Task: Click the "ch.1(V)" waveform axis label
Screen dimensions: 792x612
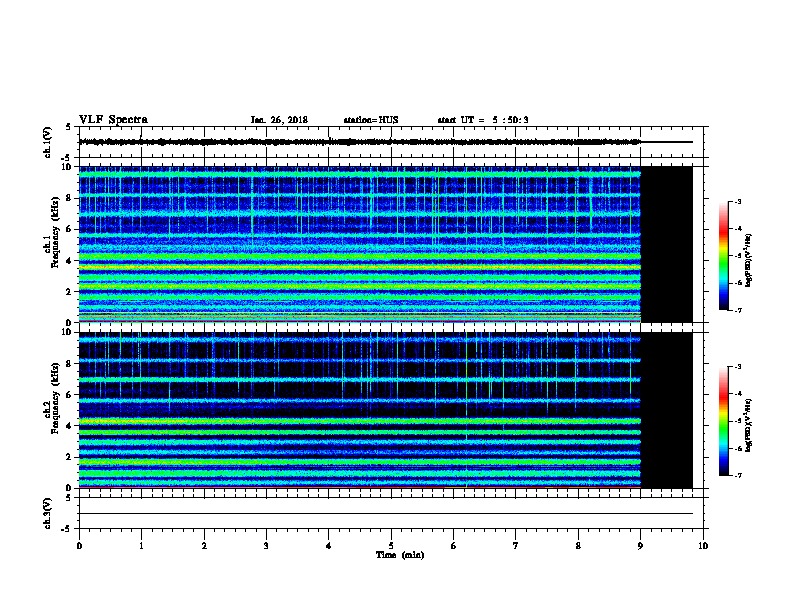Action: point(47,142)
